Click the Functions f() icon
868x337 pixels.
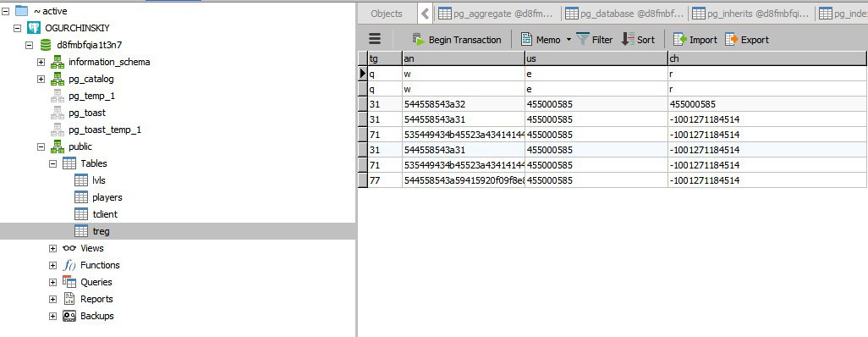coord(69,265)
